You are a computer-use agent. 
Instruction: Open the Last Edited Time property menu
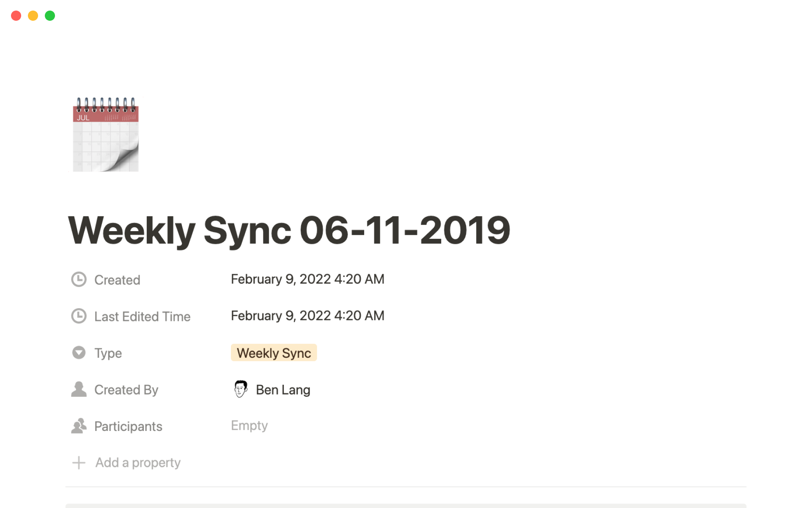tap(142, 317)
